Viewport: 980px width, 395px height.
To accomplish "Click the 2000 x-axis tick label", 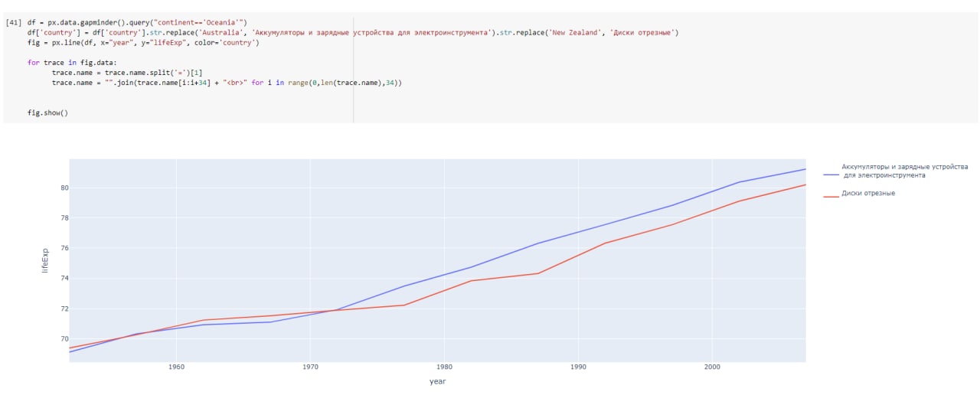I will pos(712,367).
